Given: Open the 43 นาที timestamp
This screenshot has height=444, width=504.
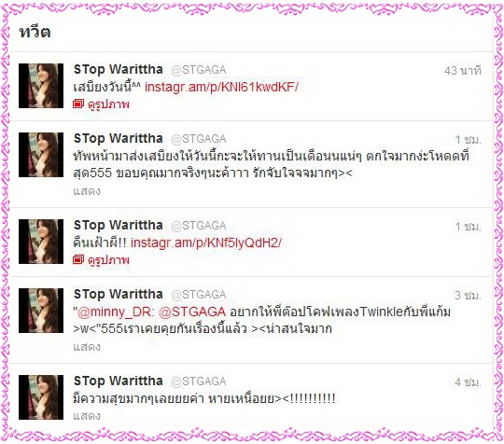Looking at the screenshot, I should (463, 71).
